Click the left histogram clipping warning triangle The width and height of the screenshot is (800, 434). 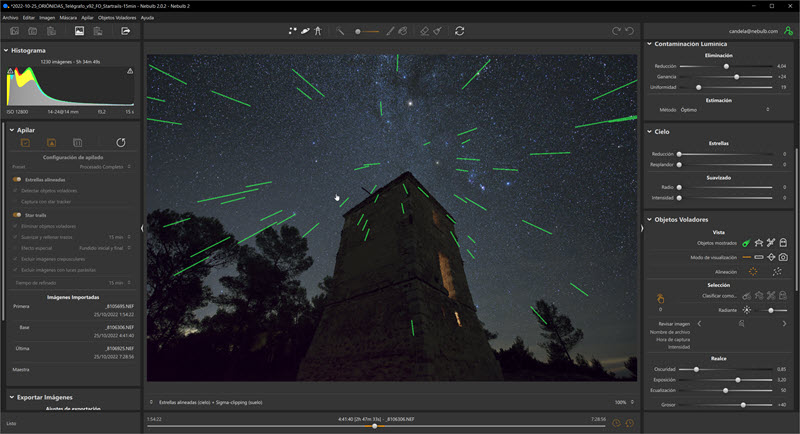(x=10, y=71)
